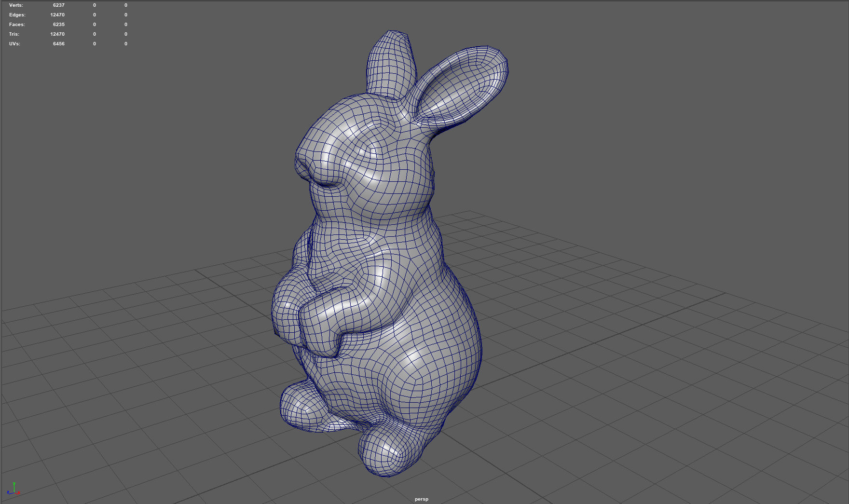Select the "Faces:" heads-up display label
The width and height of the screenshot is (849, 504).
[17, 25]
